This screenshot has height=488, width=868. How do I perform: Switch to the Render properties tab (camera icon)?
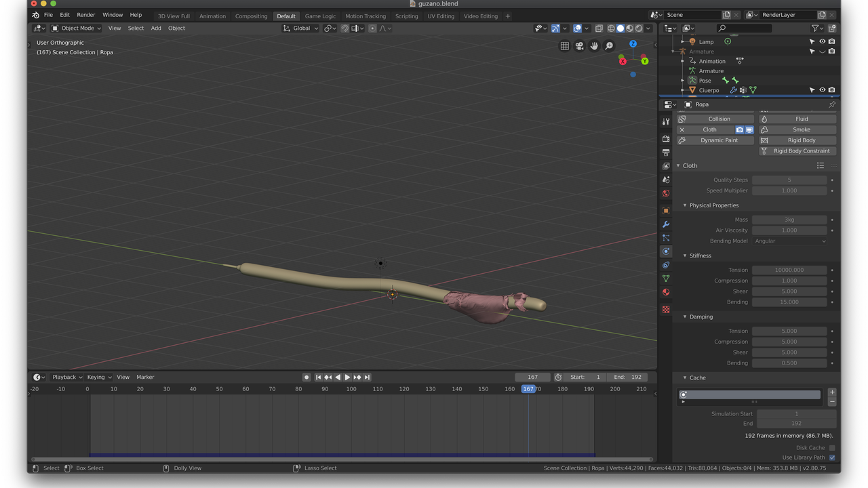click(x=666, y=138)
